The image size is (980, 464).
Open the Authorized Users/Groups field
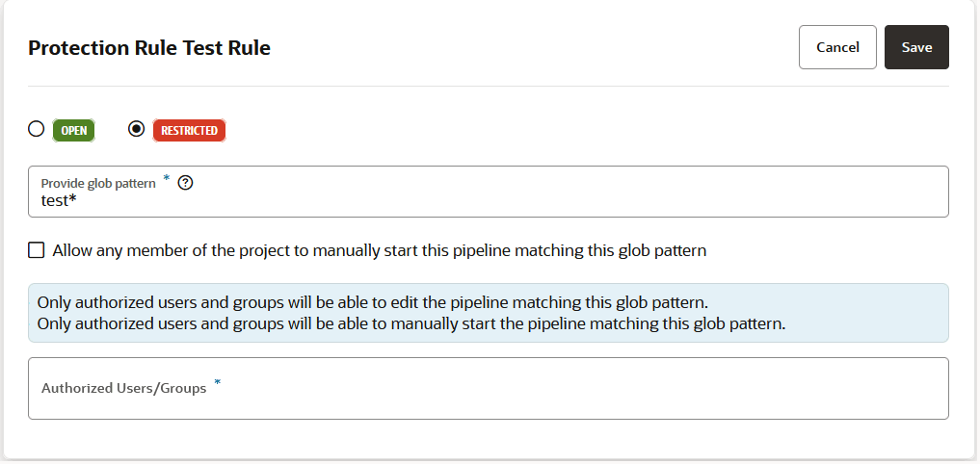(489, 389)
